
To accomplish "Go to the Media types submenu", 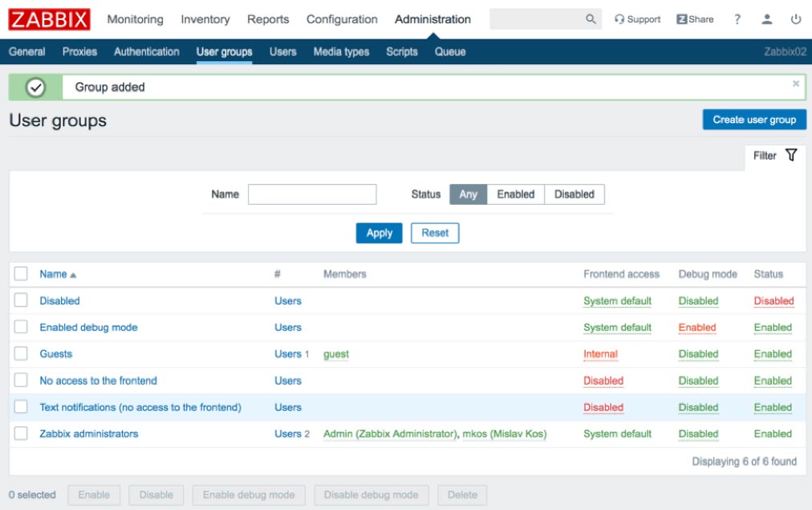I will [341, 52].
